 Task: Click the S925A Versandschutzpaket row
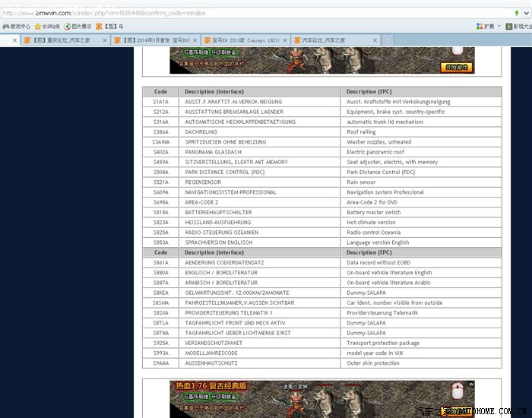click(321, 343)
